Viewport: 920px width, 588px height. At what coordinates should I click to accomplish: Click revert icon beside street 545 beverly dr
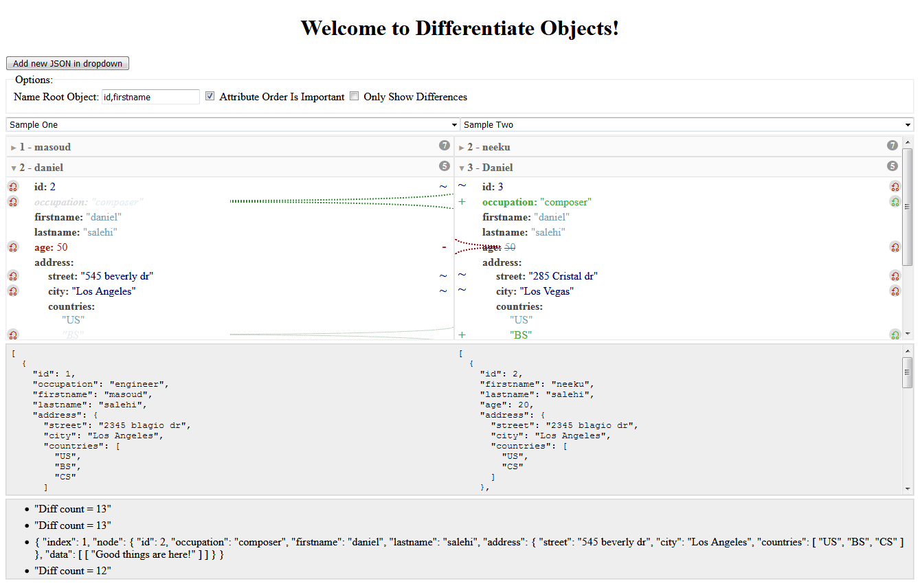click(13, 276)
